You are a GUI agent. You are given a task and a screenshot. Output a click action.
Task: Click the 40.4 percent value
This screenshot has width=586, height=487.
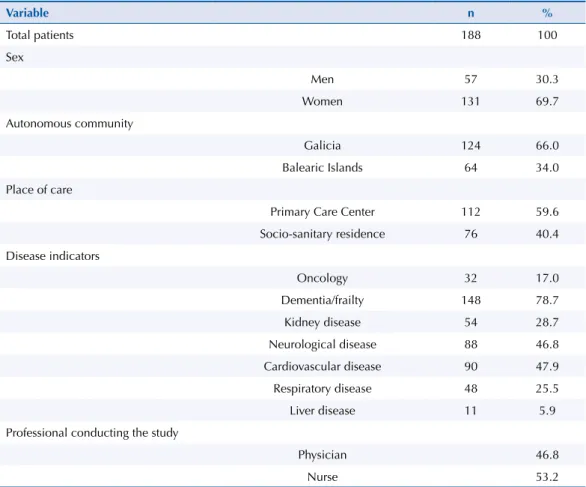(x=547, y=234)
